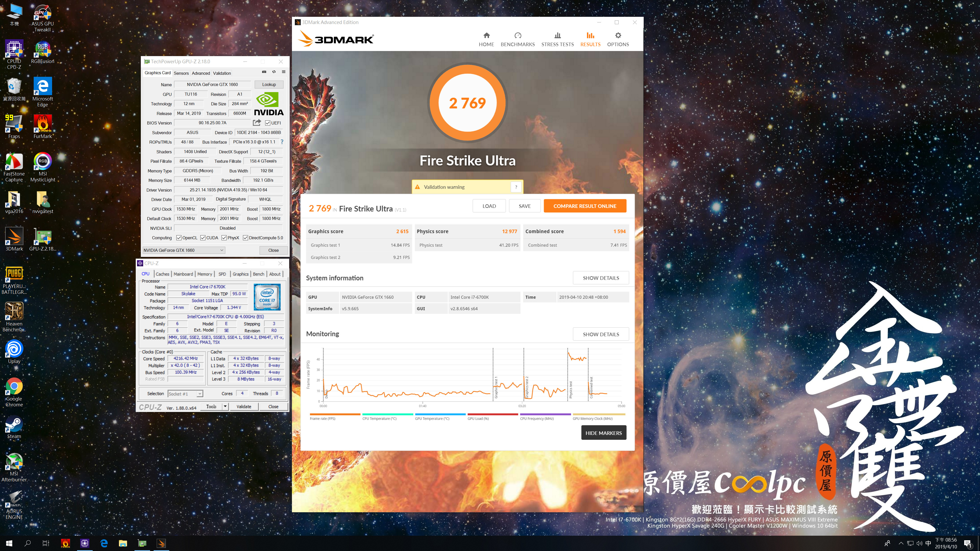Click Bus Interface question mark in GPU-Z
This screenshot has width=980, height=551.
pos(282,142)
